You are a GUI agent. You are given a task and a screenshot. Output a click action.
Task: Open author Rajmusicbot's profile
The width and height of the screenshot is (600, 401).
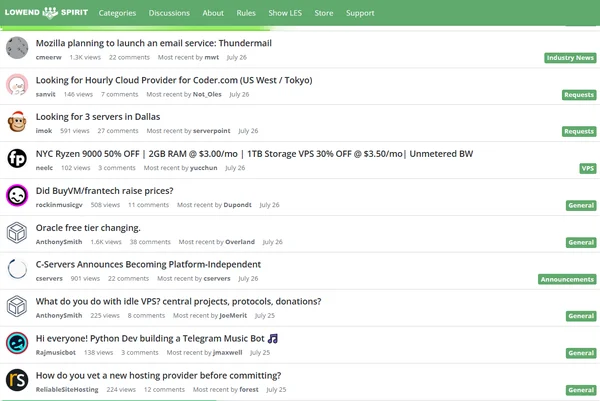56,352
